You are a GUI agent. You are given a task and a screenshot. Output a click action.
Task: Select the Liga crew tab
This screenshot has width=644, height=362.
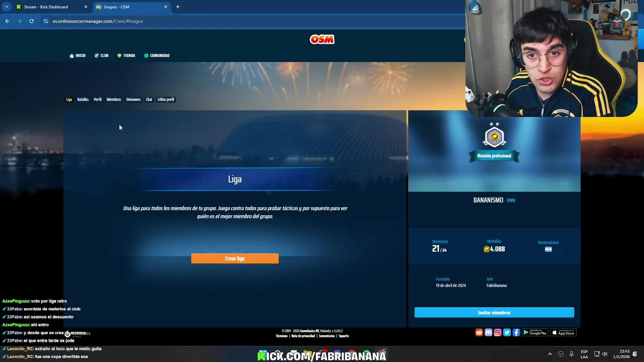tap(69, 100)
